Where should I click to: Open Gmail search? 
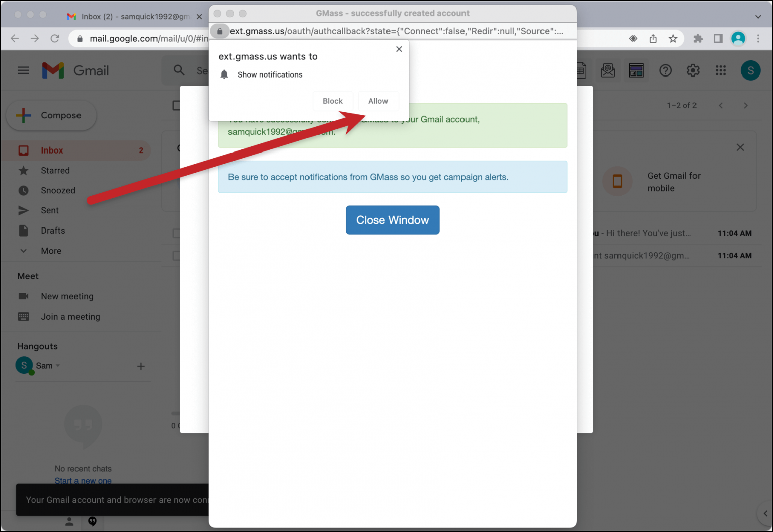[179, 70]
